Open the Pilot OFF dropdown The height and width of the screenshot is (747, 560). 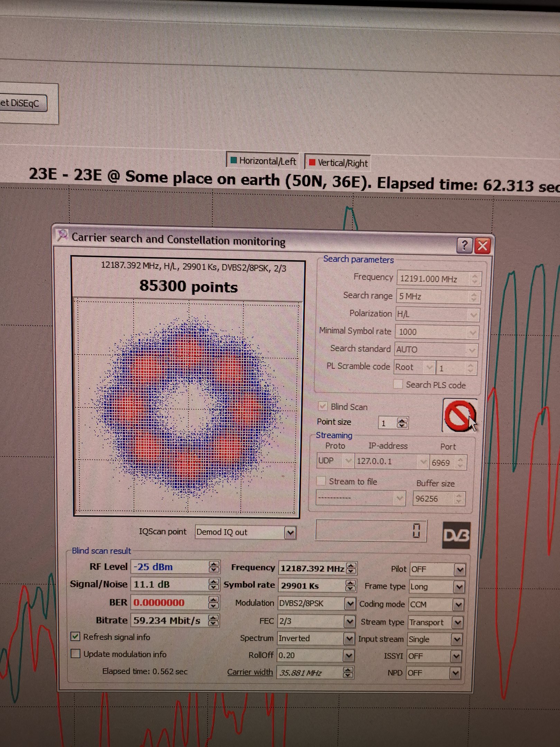coord(459,570)
